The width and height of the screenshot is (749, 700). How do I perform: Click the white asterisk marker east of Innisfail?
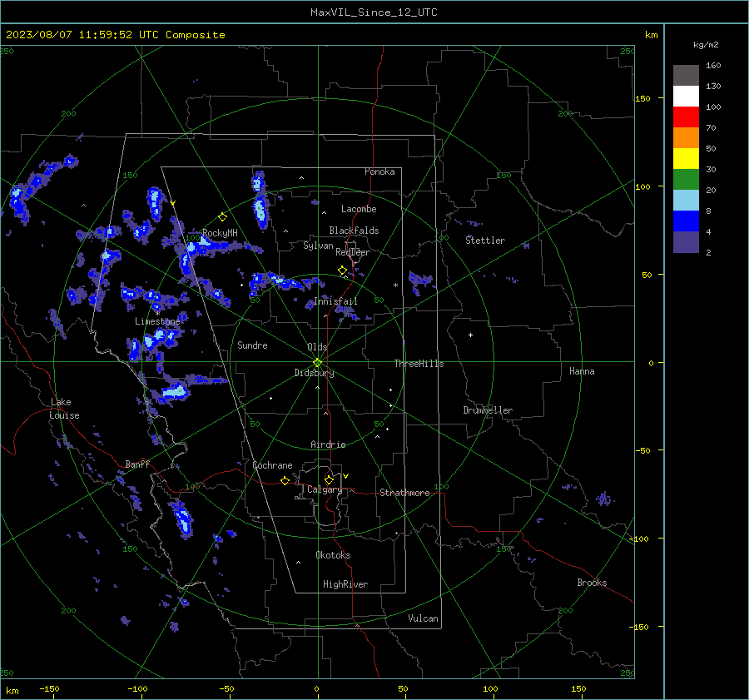[395, 285]
